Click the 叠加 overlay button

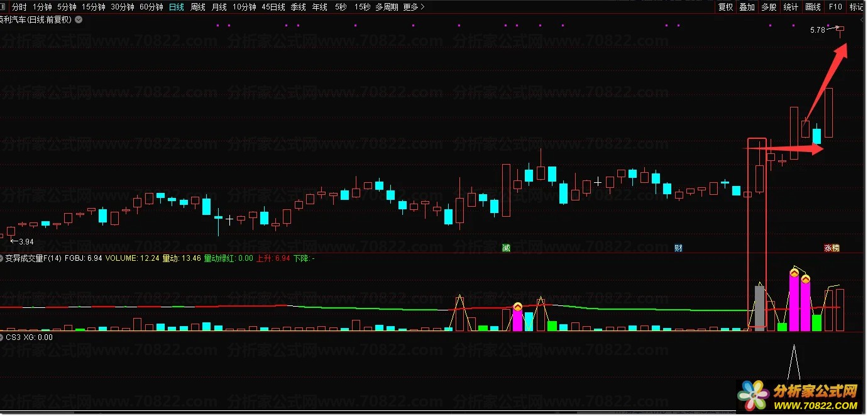pos(747,7)
